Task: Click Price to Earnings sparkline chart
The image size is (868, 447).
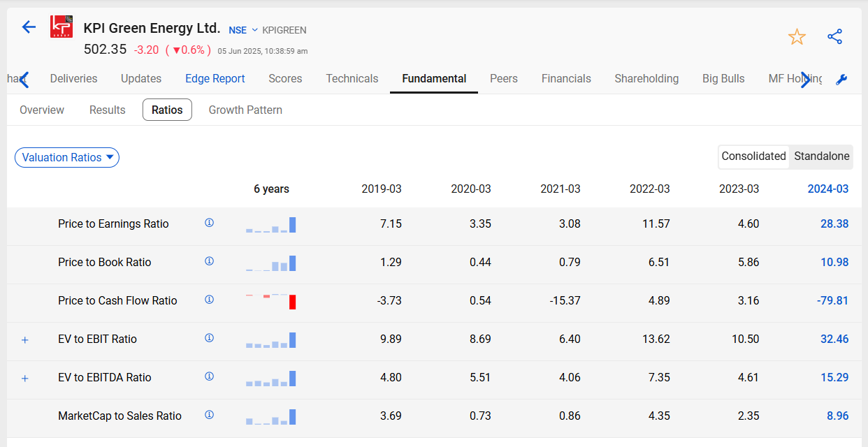Action: click(x=271, y=225)
